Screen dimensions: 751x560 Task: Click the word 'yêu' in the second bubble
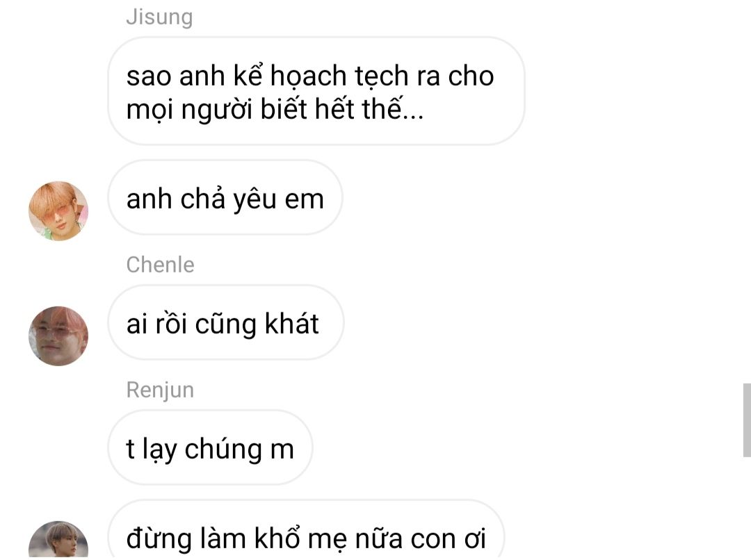pyautogui.click(x=255, y=200)
